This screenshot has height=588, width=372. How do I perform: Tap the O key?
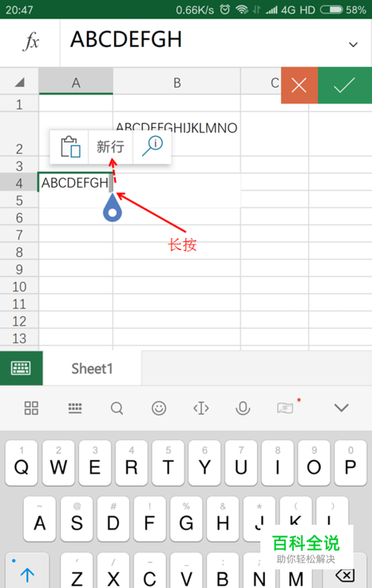(x=314, y=463)
